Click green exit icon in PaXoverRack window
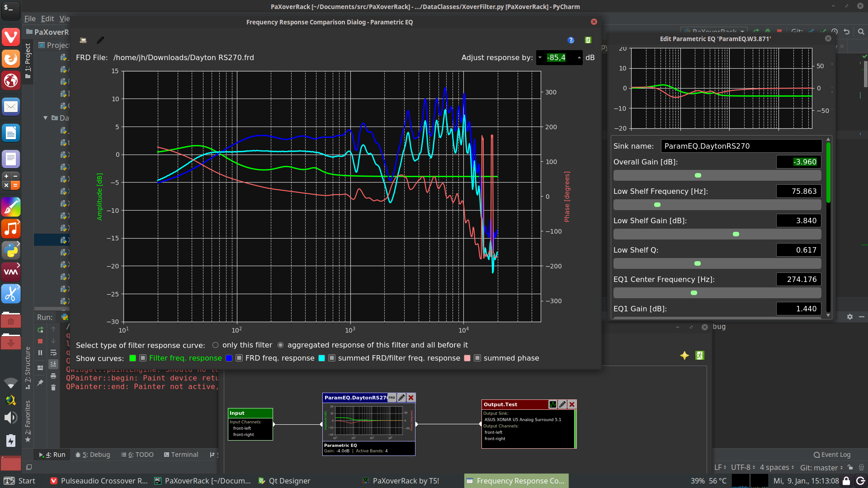 pyautogui.click(x=700, y=356)
